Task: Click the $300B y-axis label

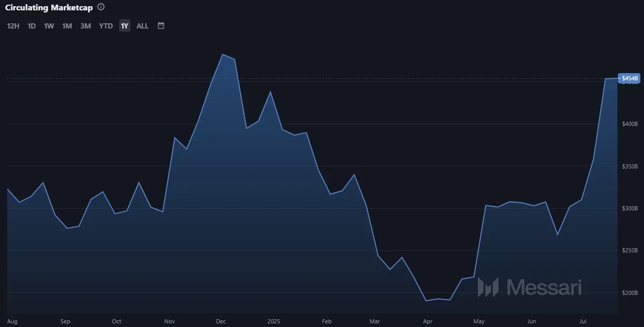Action: coord(631,208)
